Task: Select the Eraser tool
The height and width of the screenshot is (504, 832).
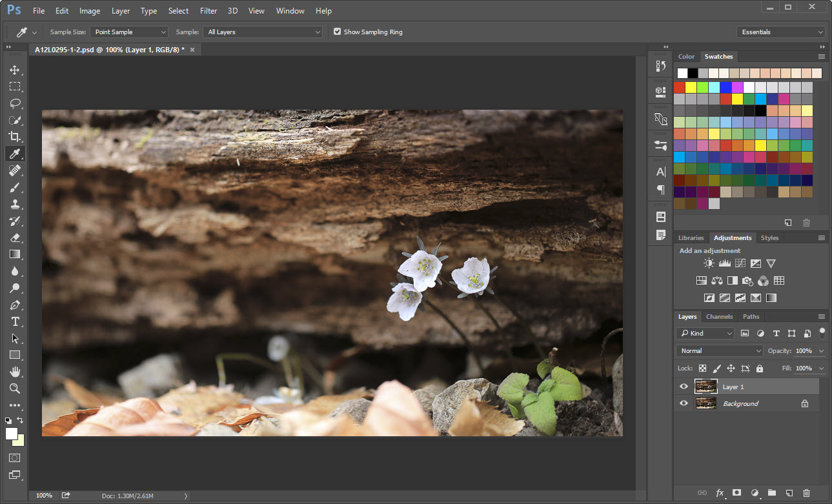Action: 14,237
